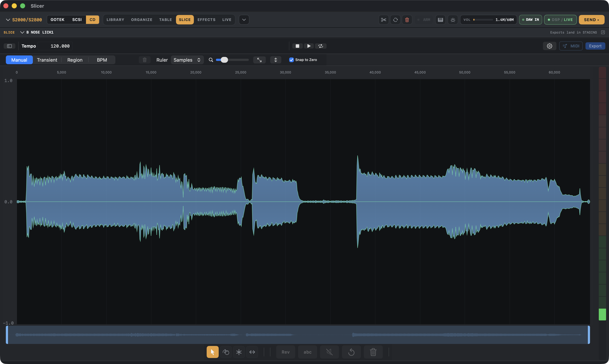Open the TABLE tab
This screenshot has width=609, height=364.
165,20
